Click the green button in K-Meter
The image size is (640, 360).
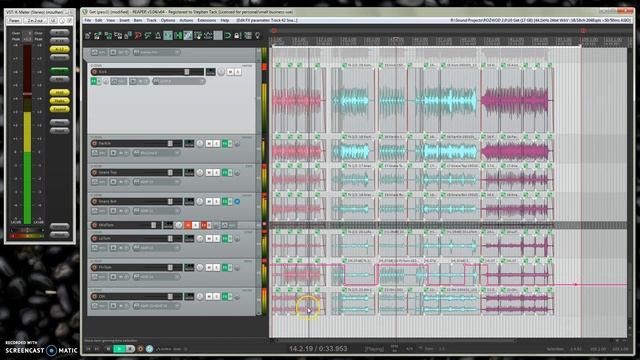60,70
